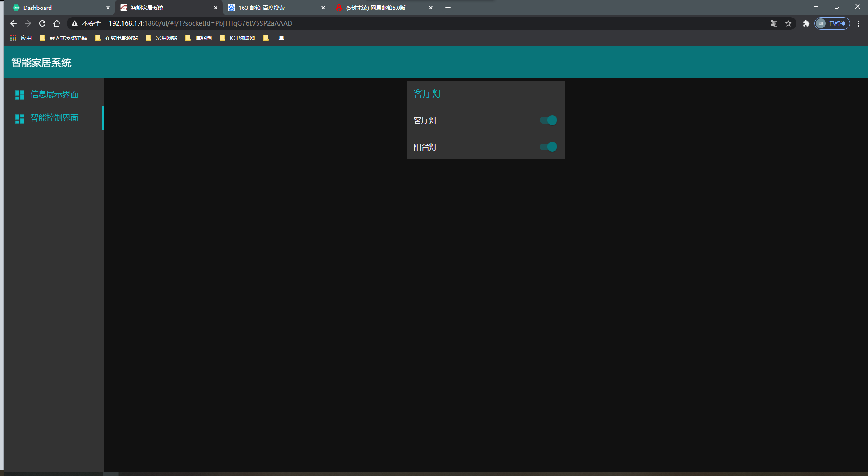Switch to the Dashboard browser tab
This screenshot has height=476, width=868.
(61, 8)
